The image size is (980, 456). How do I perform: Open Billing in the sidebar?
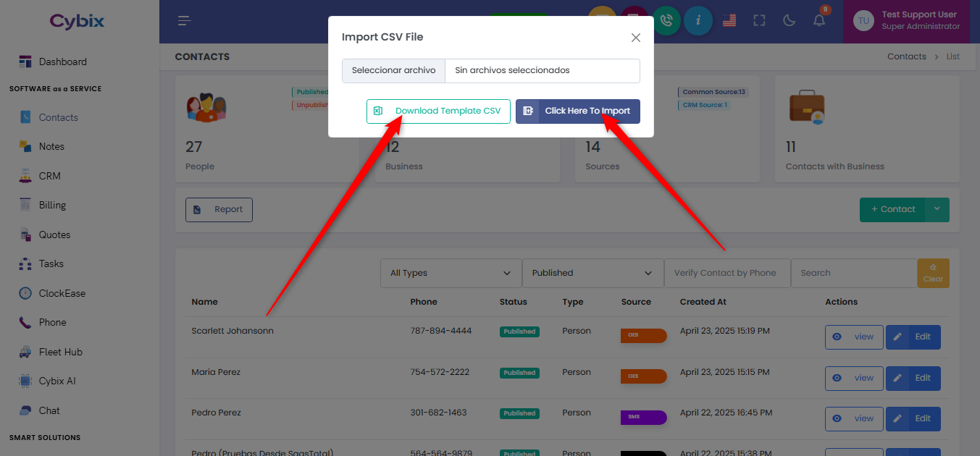pos(52,205)
